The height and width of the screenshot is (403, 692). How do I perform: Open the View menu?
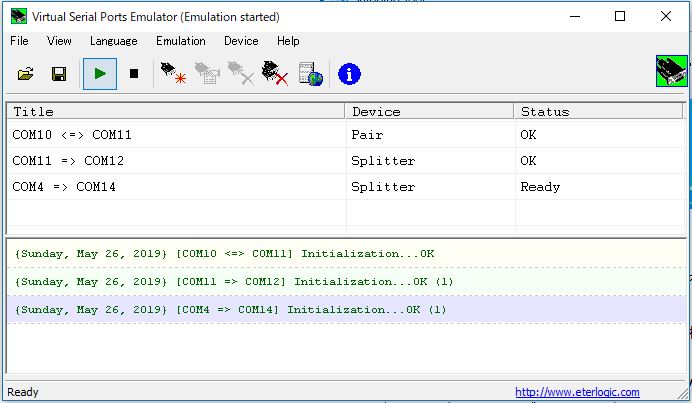click(x=59, y=41)
